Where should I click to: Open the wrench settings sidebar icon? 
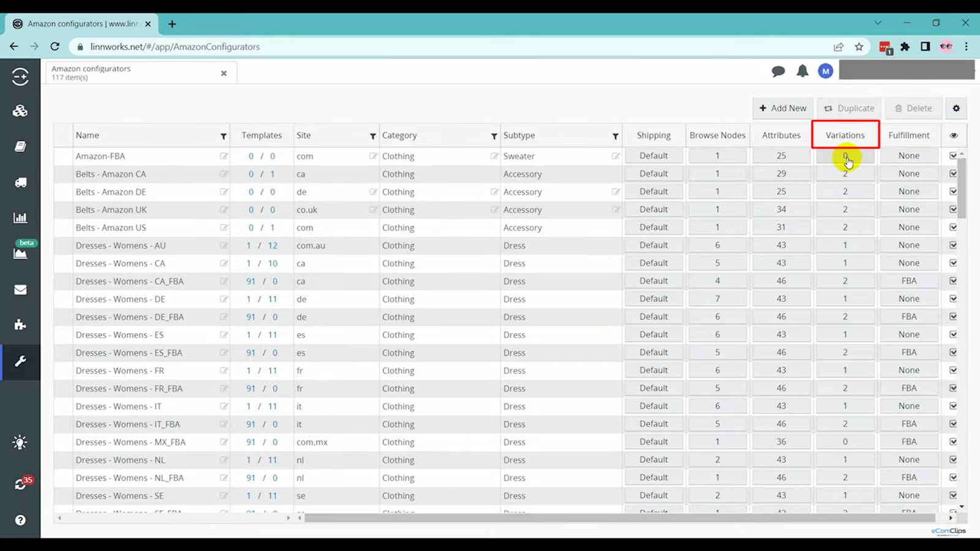click(x=20, y=361)
